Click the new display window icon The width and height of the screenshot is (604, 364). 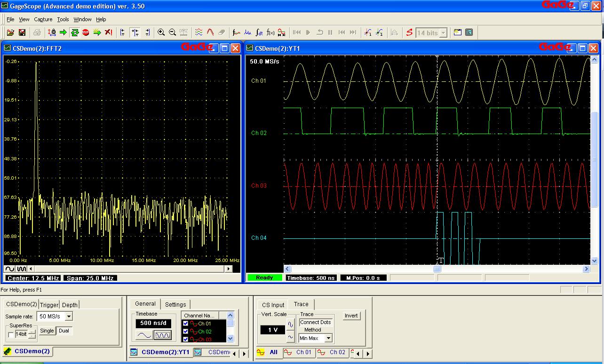pos(458,32)
